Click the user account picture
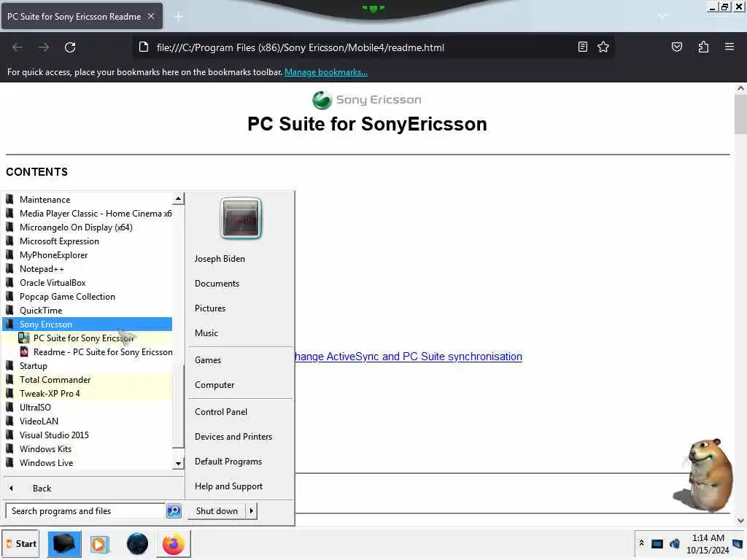The image size is (747, 560). pos(241,219)
